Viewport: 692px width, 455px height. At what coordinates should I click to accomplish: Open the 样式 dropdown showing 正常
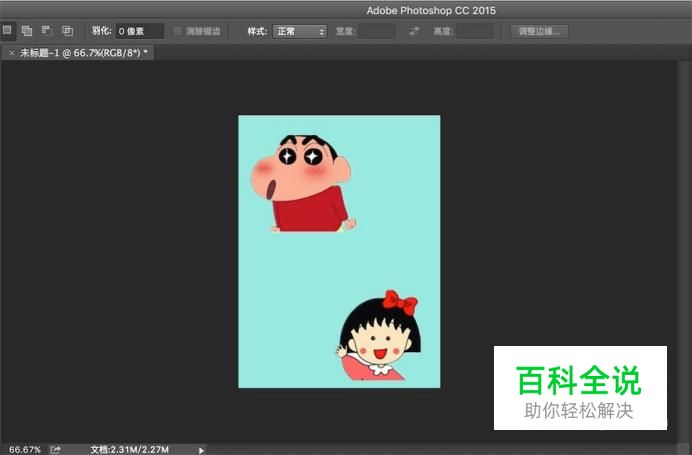tap(300, 31)
